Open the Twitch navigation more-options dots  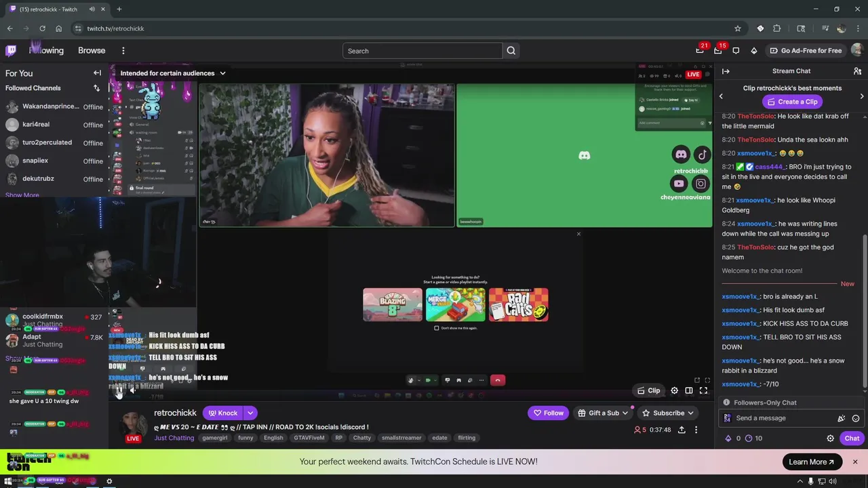pyautogui.click(x=123, y=51)
